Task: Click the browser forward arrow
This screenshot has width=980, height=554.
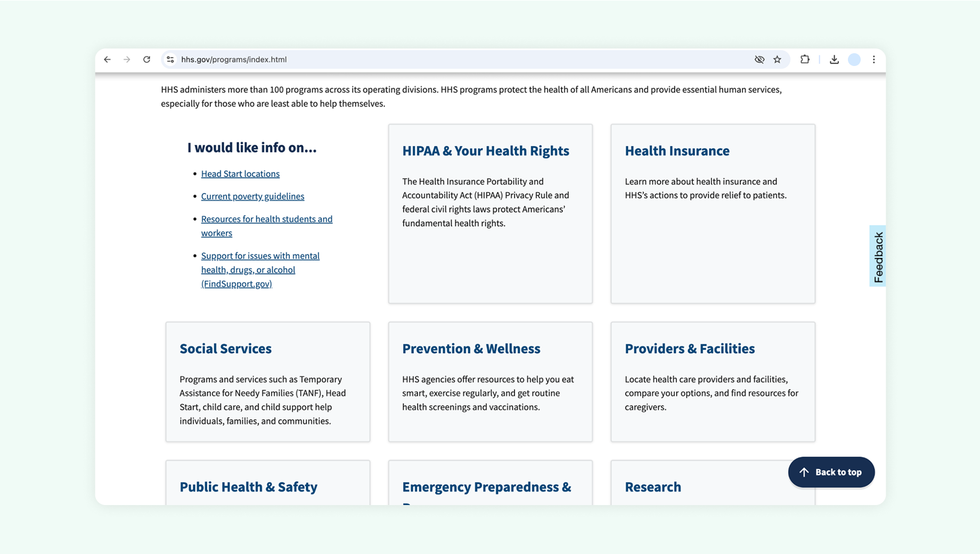Action: [x=127, y=60]
